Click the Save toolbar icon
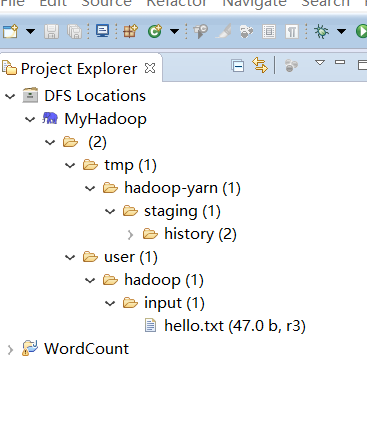 point(51,32)
